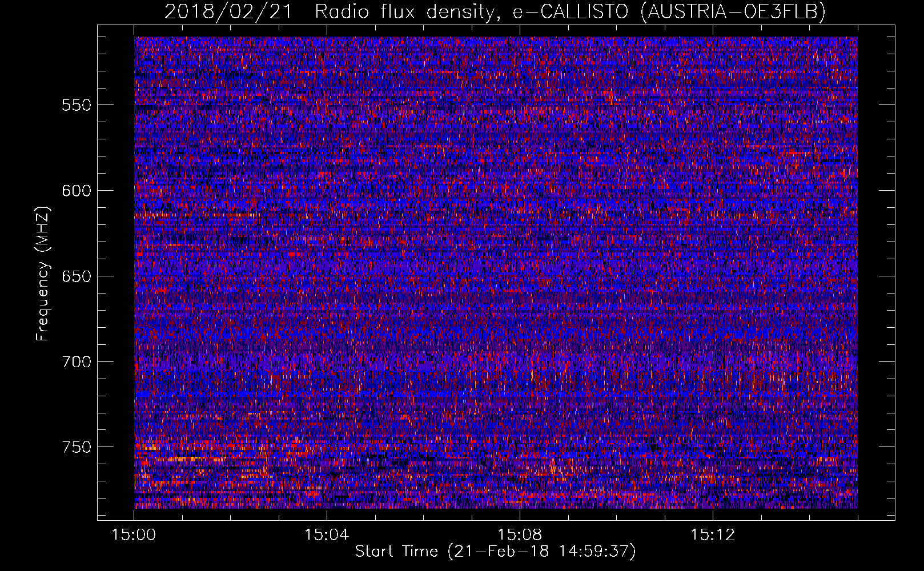Select the 550 frequency tick label
The height and width of the screenshot is (571, 924).
pyautogui.click(x=77, y=106)
